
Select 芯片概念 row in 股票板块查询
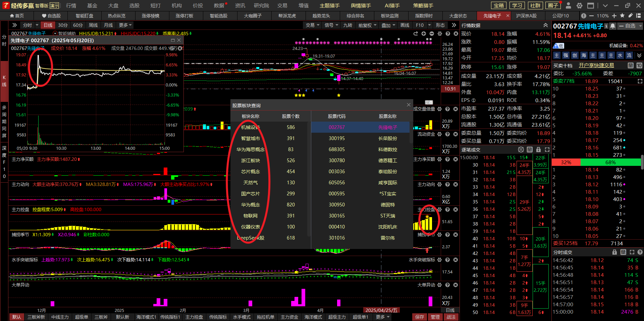[269, 172]
